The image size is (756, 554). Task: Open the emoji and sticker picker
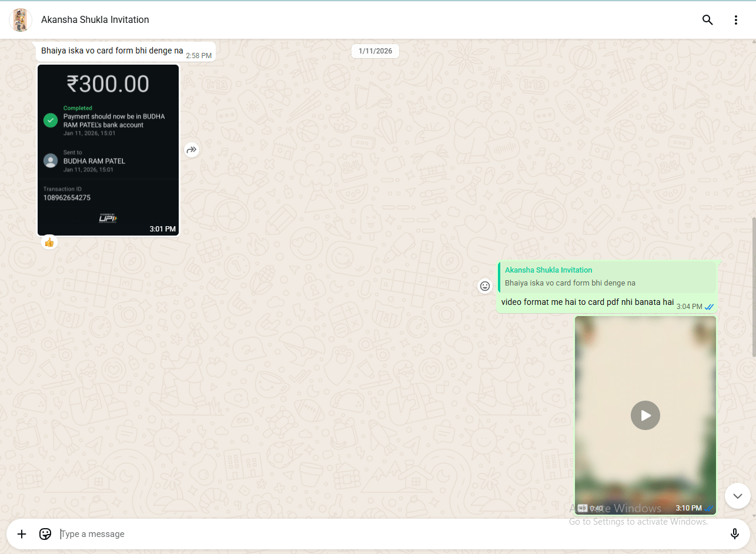pos(45,534)
